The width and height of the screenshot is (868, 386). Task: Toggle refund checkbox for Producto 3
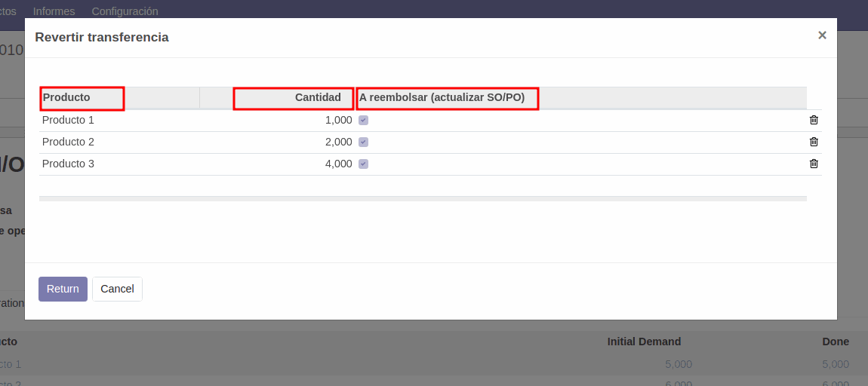pos(363,164)
